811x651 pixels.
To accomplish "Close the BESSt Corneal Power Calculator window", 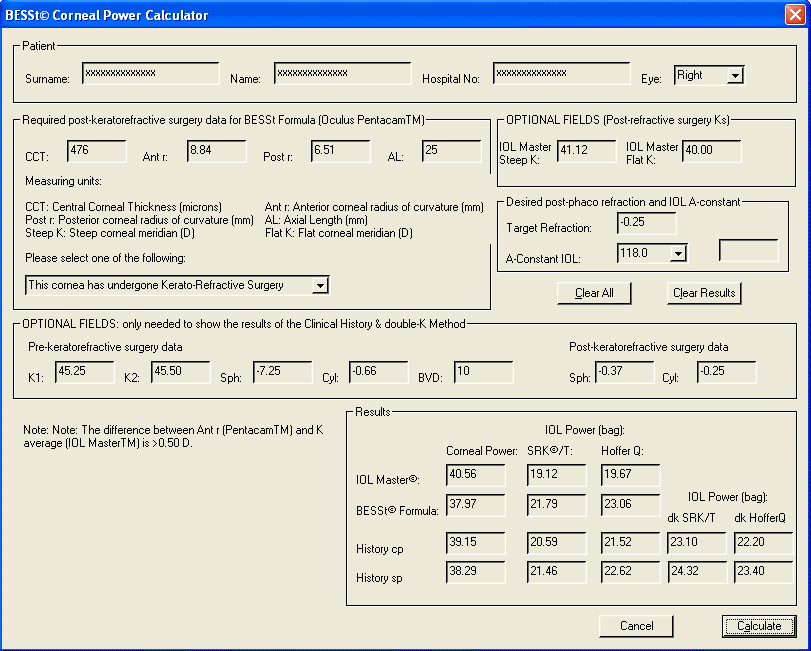I will click(x=794, y=14).
